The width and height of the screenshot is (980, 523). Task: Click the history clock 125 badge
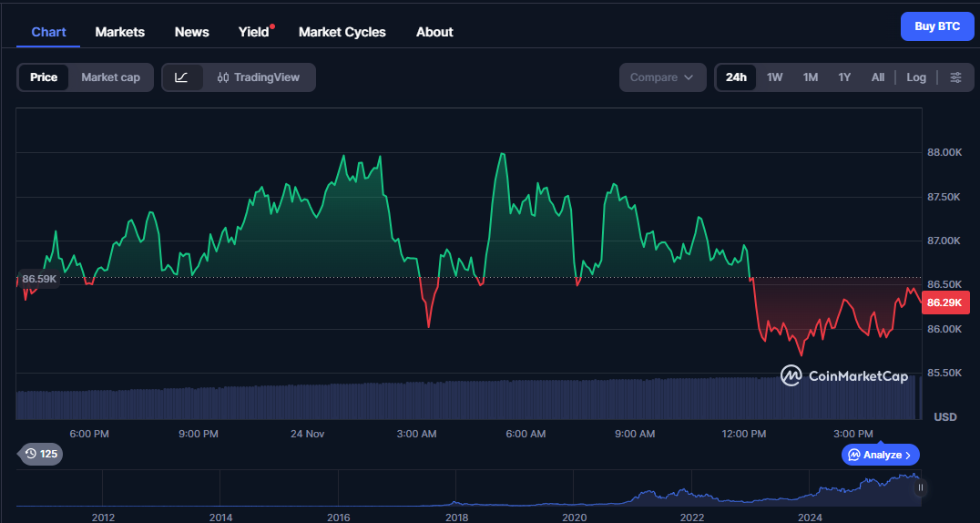41,454
